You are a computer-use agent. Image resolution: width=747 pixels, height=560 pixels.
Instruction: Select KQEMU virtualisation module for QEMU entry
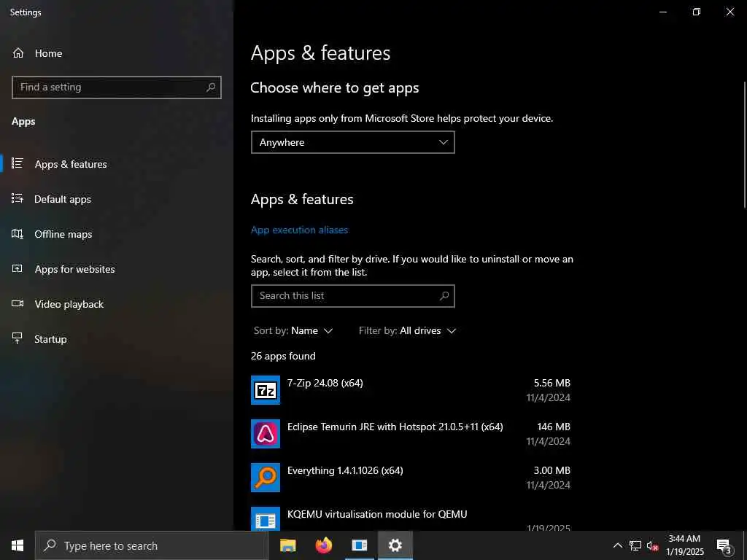point(411,518)
